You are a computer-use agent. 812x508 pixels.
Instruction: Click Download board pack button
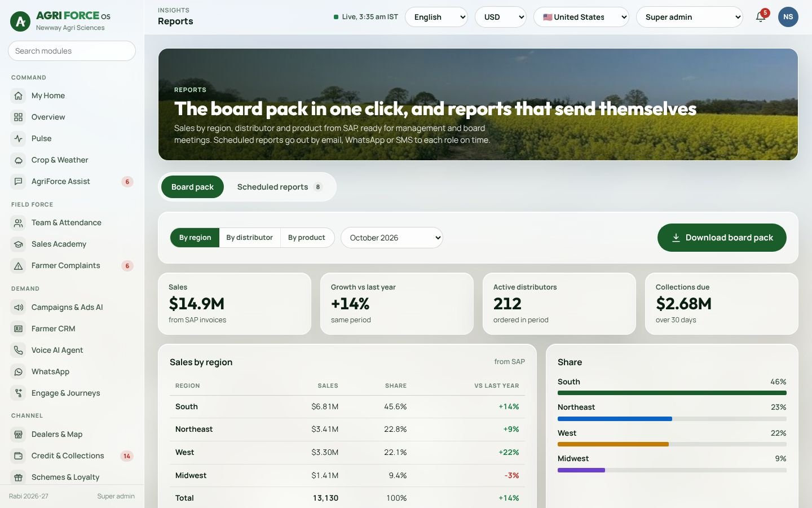(722, 238)
